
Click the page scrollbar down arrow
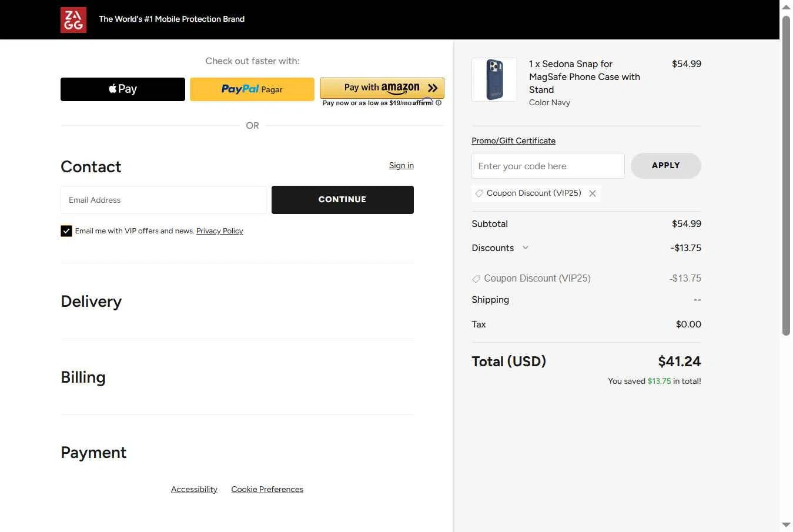(786, 524)
